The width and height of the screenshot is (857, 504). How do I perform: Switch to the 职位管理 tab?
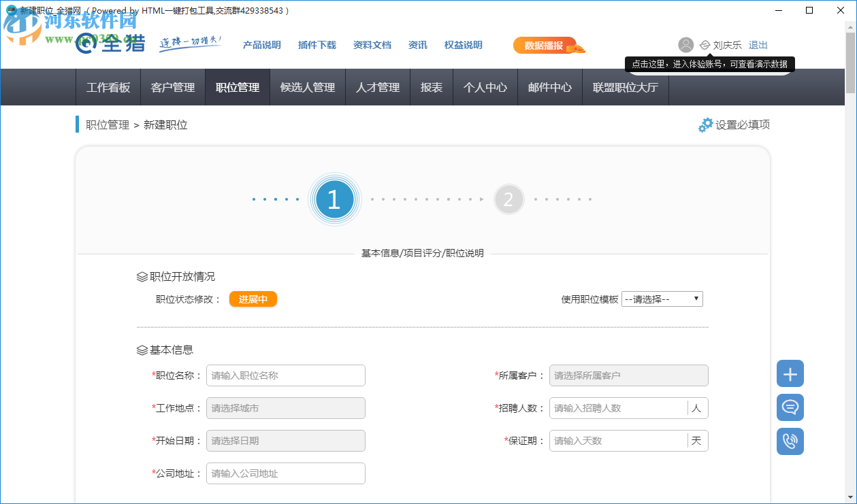(x=237, y=87)
